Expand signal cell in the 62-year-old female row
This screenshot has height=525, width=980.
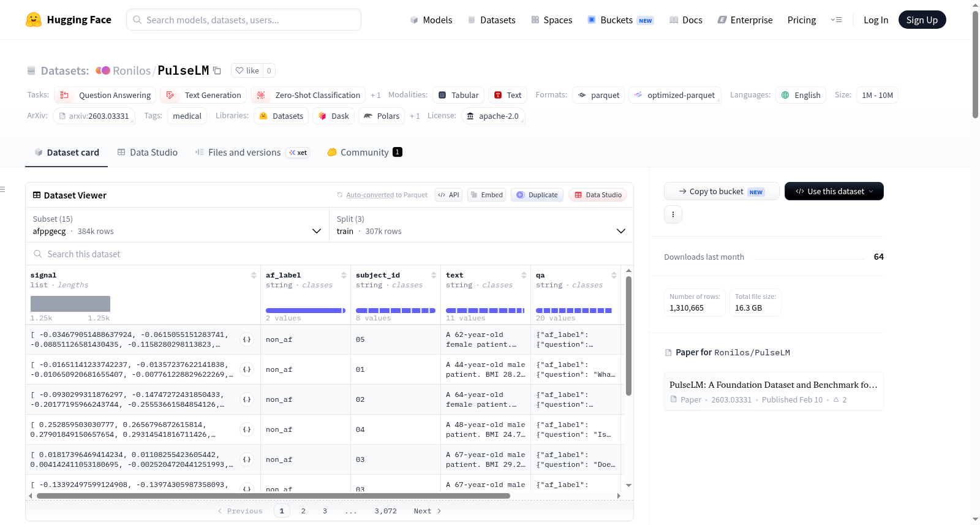point(247,339)
